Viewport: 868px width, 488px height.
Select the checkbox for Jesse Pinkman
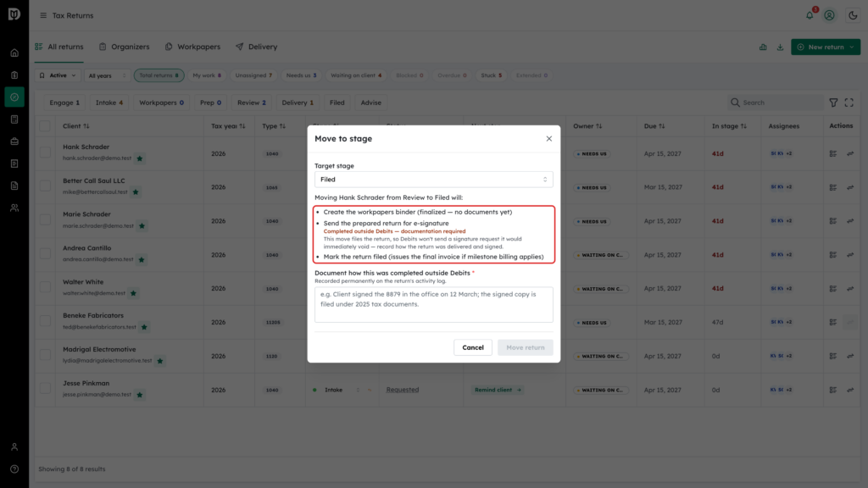pyautogui.click(x=45, y=388)
